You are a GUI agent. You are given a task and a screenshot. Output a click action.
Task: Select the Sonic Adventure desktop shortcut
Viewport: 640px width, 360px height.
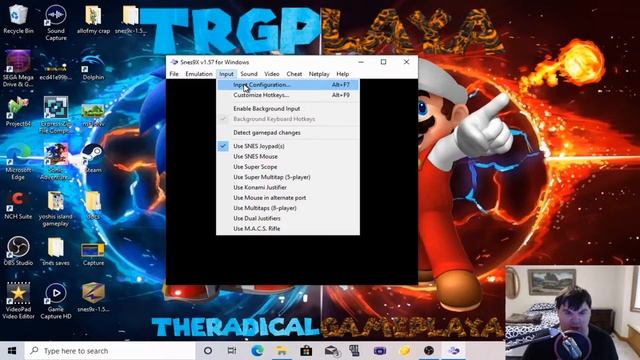click(56, 162)
